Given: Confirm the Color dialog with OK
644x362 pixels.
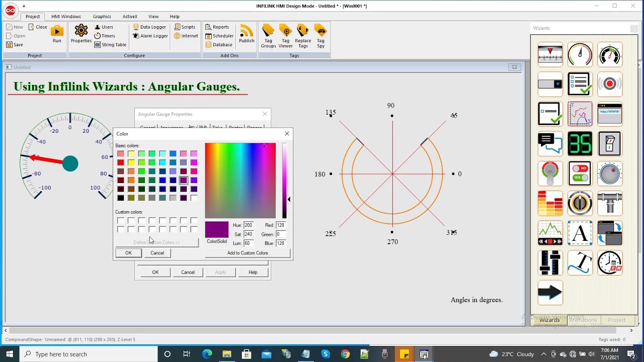Looking at the screenshot, I should 128,253.
